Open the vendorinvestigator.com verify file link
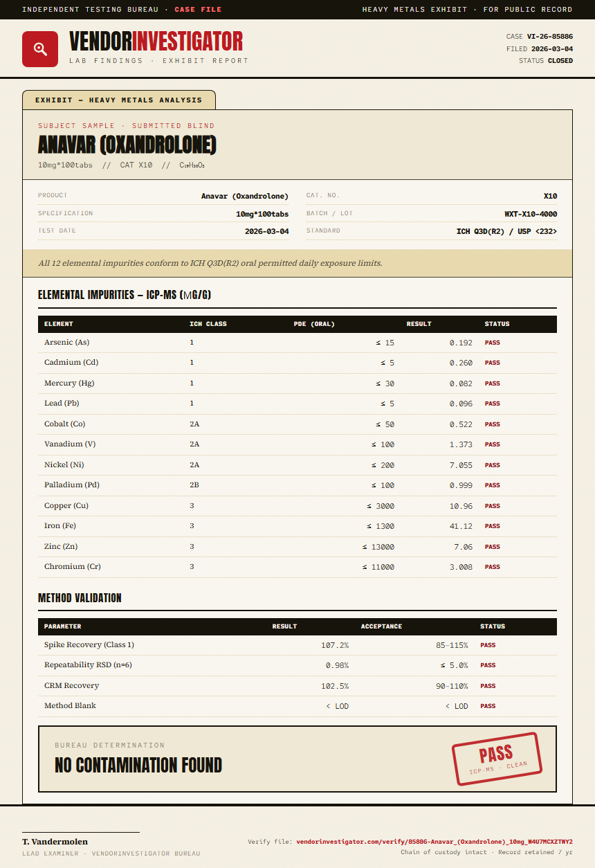The width and height of the screenshot is (595, 868). coord(434,842)
